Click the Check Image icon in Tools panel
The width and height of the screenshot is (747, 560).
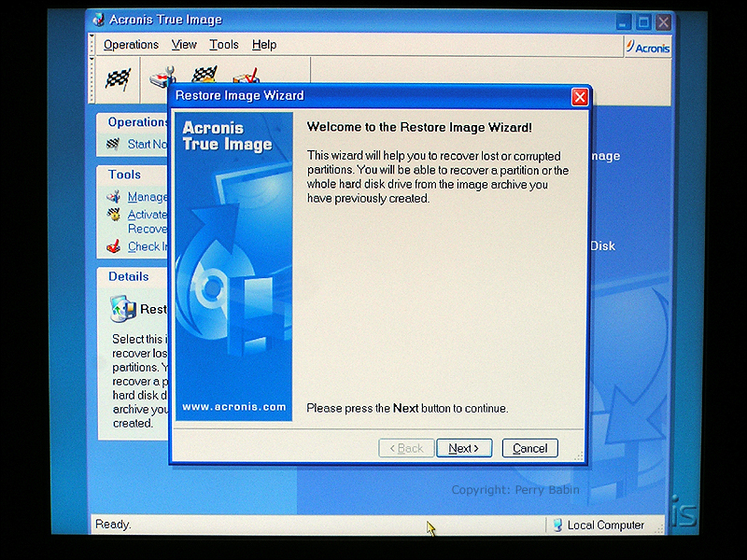(113, 246)
